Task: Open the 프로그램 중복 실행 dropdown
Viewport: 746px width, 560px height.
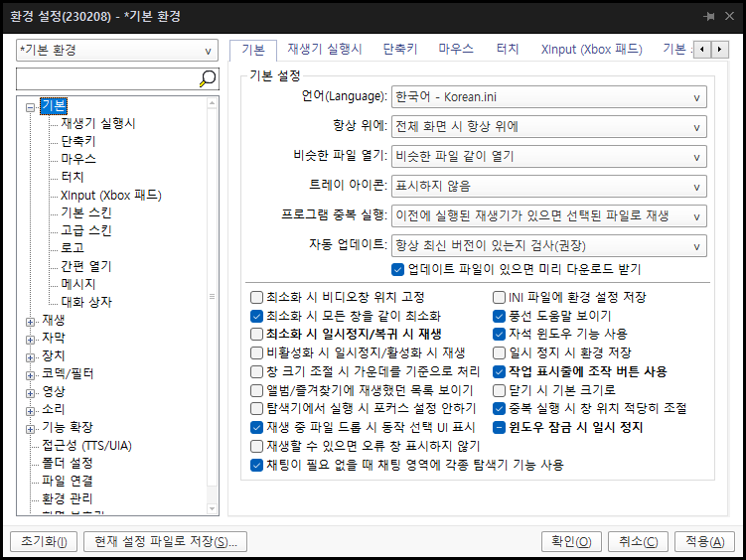Action: point(548,216)
